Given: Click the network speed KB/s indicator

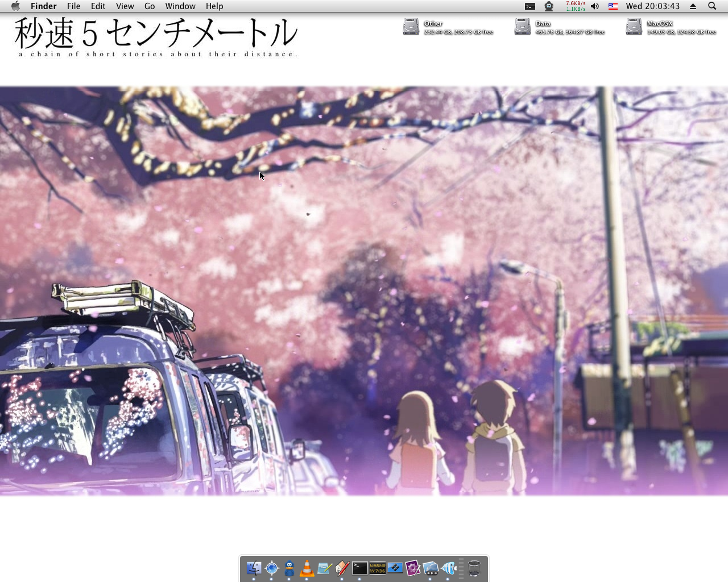Looking at the screenshot, I should coord(576,6).
